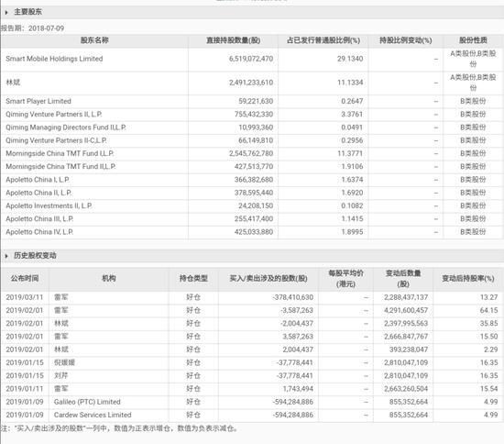Click the post-change quantity 393,238,047
The height and width of the screenshot is (444, 504).
click(x=409, y=350)
